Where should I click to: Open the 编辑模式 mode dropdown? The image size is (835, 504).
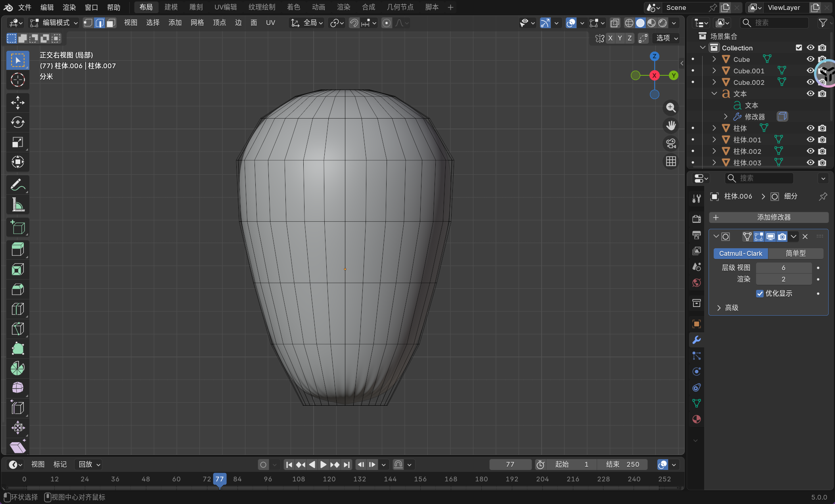coord(55,23)
